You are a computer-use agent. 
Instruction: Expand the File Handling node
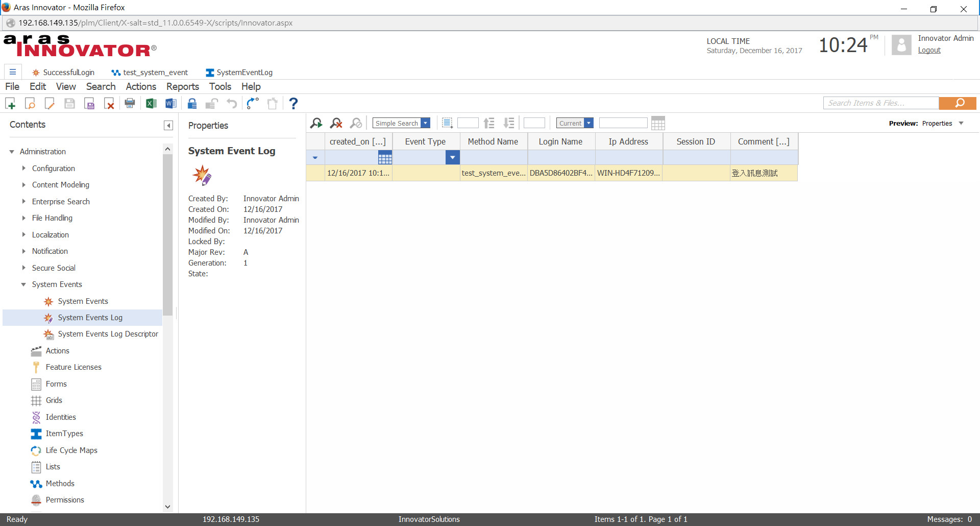tap(23, 218)
